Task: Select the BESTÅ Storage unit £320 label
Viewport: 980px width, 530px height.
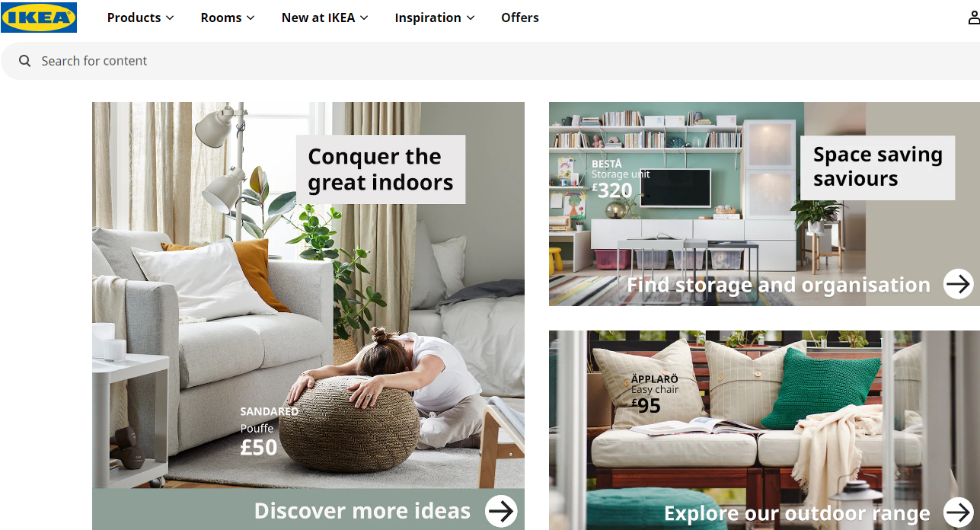Action: coord(621,179)
